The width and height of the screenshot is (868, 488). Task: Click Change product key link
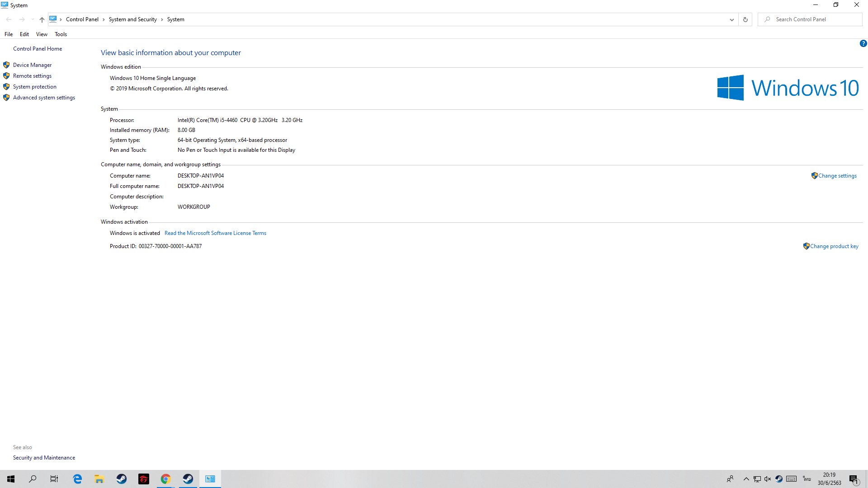tap(834, 246)
